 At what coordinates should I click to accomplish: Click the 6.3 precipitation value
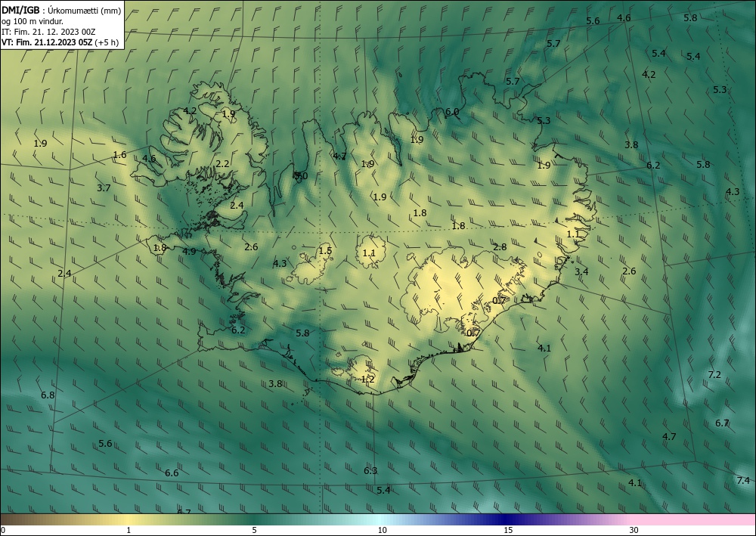(x=370, y=471)
